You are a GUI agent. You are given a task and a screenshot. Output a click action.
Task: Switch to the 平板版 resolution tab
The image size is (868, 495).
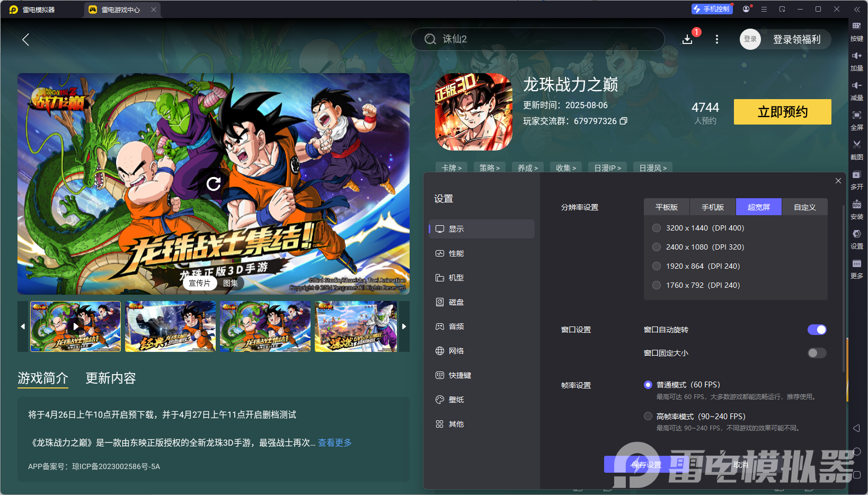667,207
